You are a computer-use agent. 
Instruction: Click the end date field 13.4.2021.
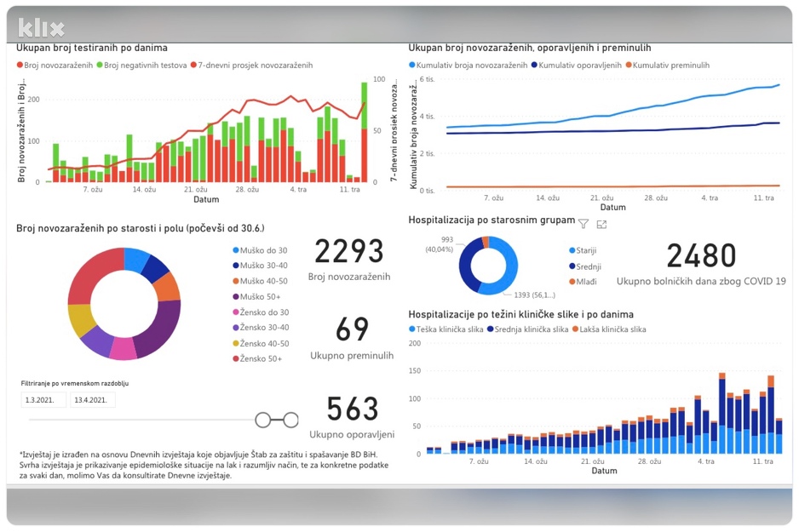92,399
